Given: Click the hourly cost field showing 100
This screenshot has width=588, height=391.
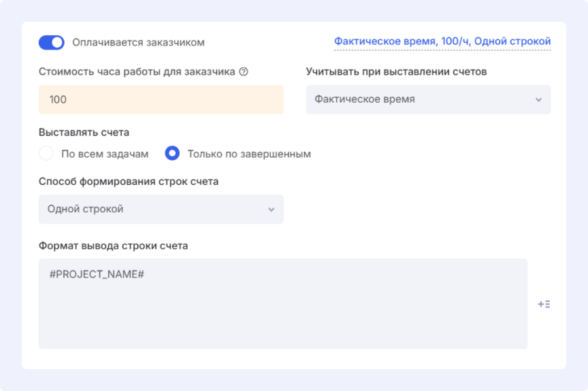Looking at the screenshot, I should (161, 99).
